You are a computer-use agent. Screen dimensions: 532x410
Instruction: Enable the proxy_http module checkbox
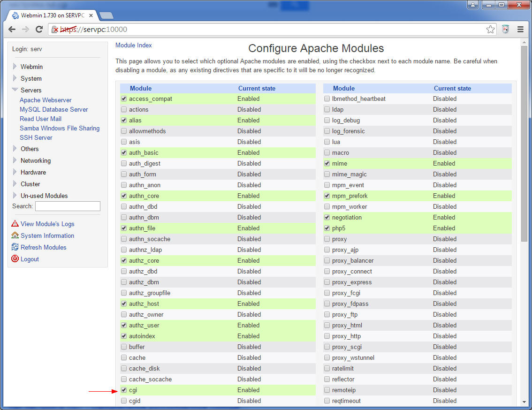tap(327, 336)
